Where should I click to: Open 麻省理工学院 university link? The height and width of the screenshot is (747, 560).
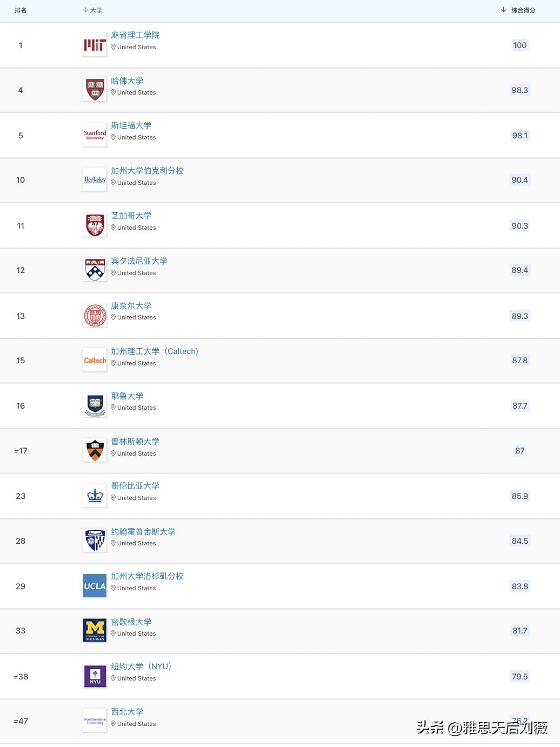tap(135, 35)
